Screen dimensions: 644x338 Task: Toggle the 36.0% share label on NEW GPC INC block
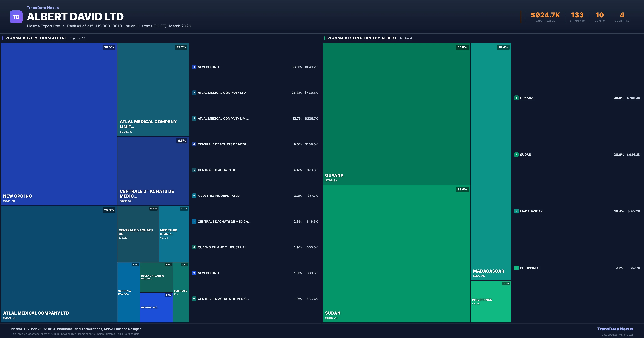click(x=109, y=47)
